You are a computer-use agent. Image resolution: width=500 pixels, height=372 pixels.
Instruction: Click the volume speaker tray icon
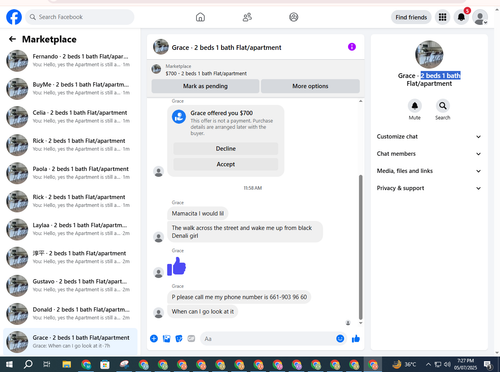point(447,364)
